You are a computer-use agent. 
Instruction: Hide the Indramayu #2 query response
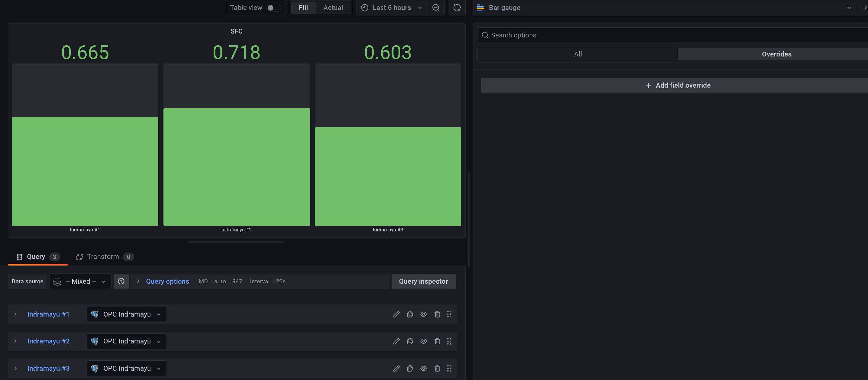(x=423, y=341)
